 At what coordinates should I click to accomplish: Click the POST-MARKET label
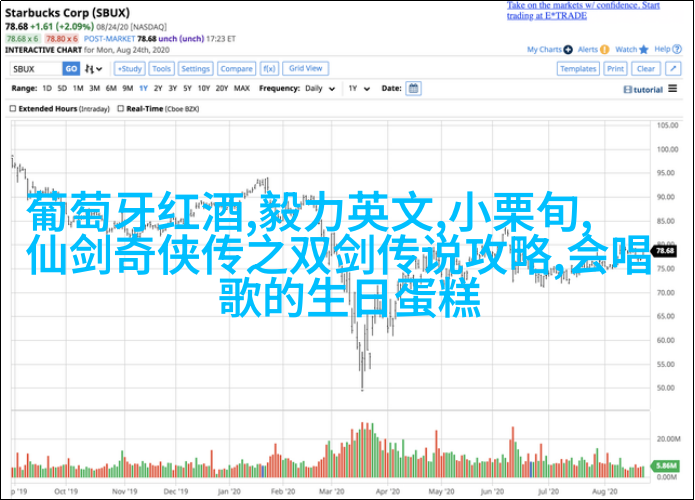coord(109,39)
